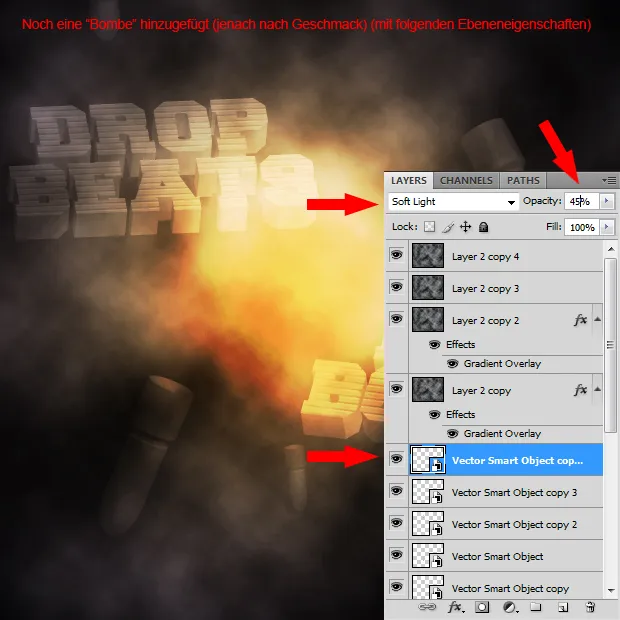Screen dimensions: 620x620
Task: Hide the Layer 2 copy 4 layer
Action: pos(397,257)
